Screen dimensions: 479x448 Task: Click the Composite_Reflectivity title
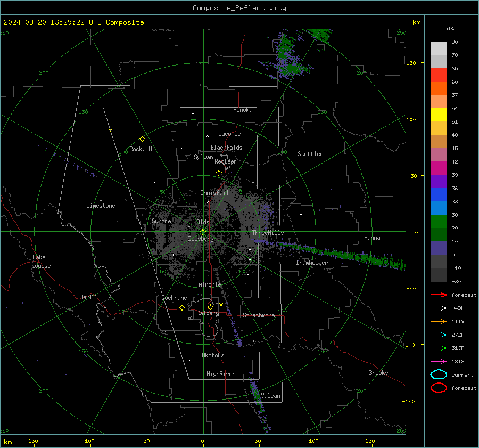pos(240,8)
